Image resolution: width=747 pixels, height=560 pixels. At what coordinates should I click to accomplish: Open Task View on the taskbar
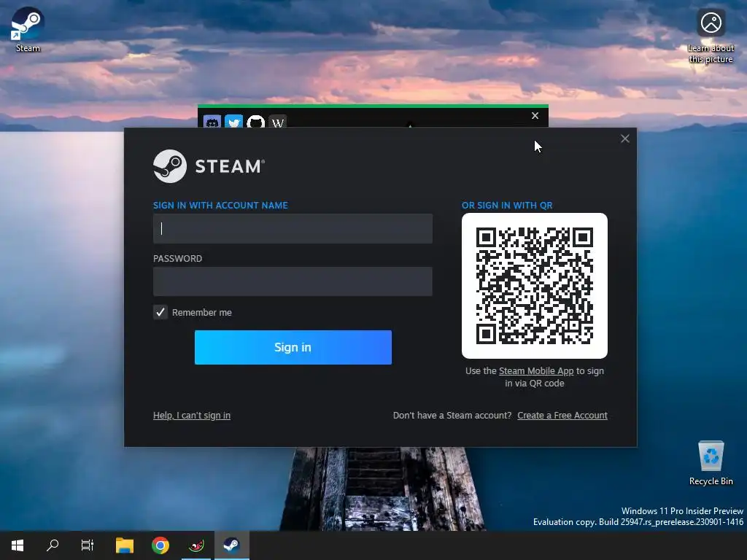pyautogui.click(x=88, y=545)
